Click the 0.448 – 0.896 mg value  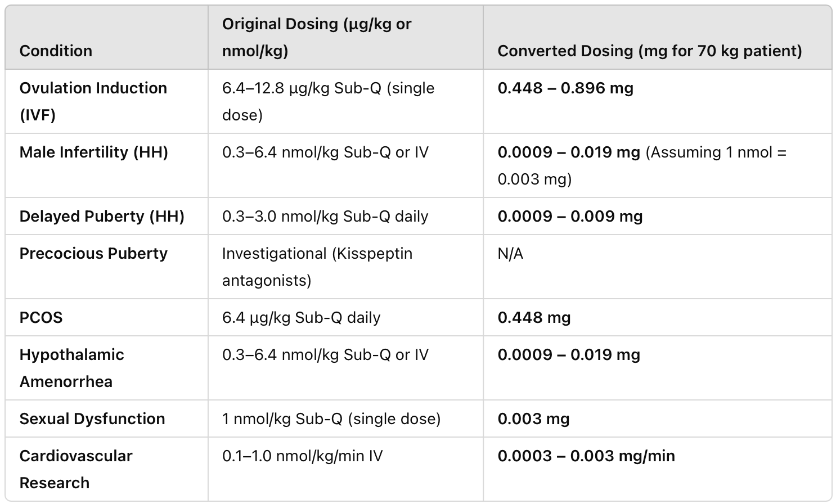pos(565,88)
